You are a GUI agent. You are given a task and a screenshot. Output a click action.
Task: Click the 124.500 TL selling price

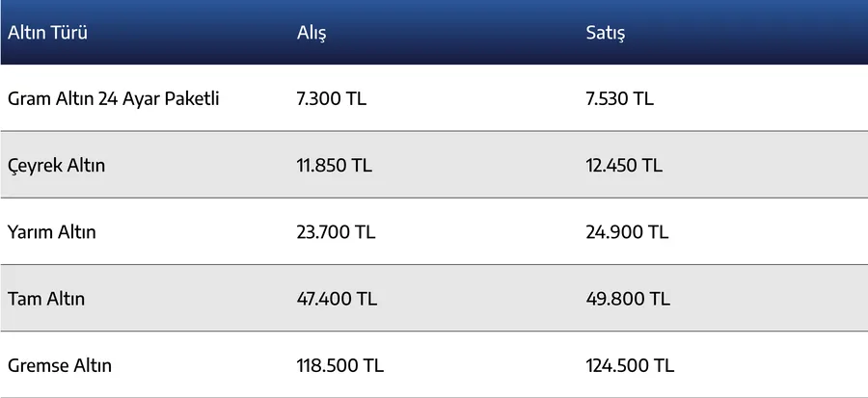click(630, 366)
